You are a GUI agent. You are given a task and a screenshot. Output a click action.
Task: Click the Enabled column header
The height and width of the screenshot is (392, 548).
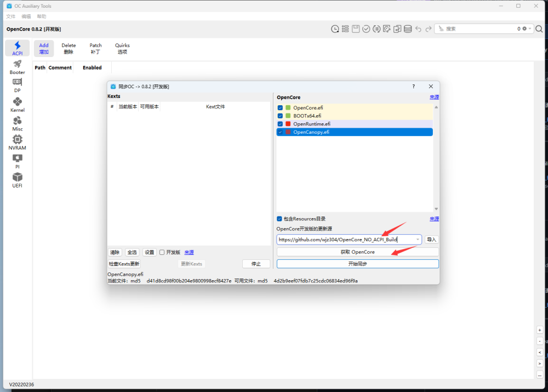[92, 67]
